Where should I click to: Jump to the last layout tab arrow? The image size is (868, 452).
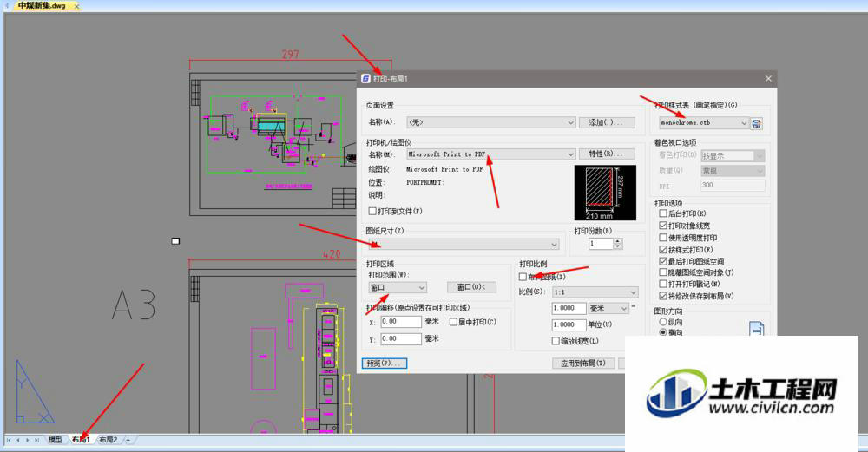pos(36,440)
